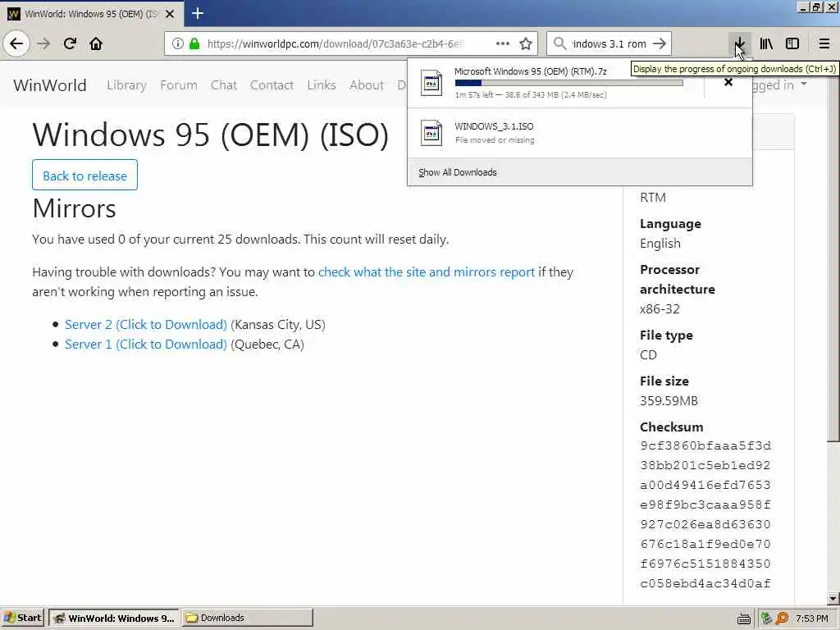The image size is (840, 630).
Task: Open the Windows Start menu
Action: tap(23, 618)
